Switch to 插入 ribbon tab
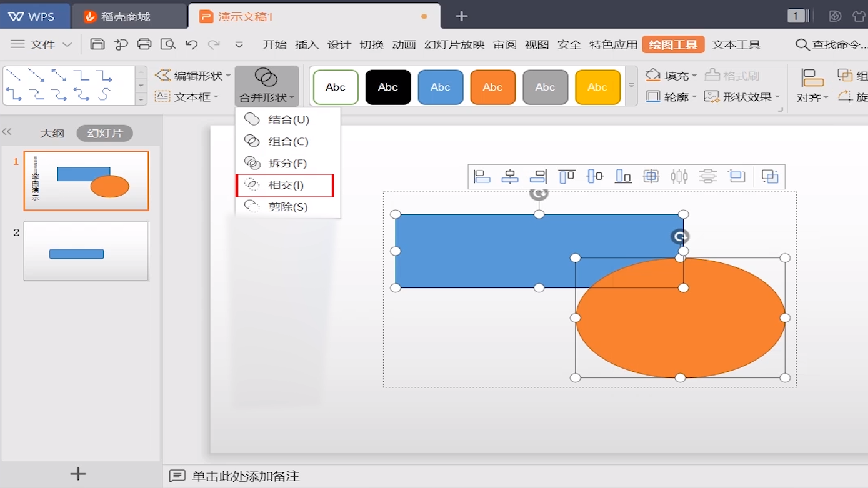 307,44
